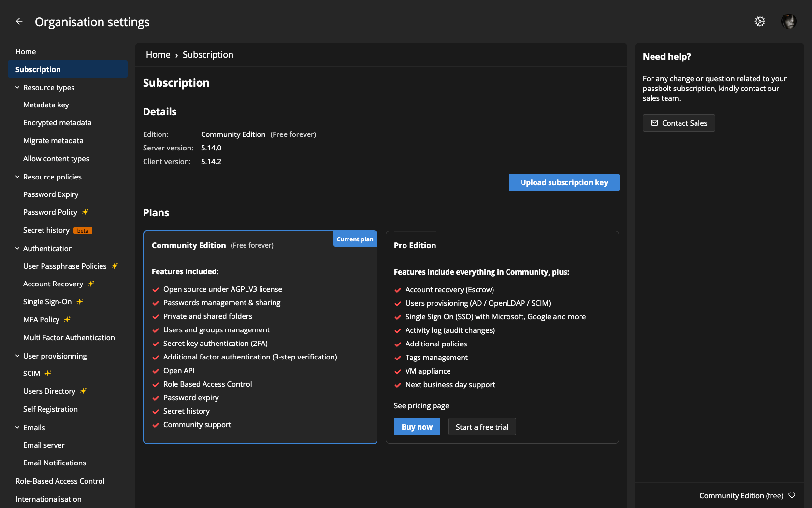Click the sparkle icon next to MFA Policy

click(x=67, y=319)
